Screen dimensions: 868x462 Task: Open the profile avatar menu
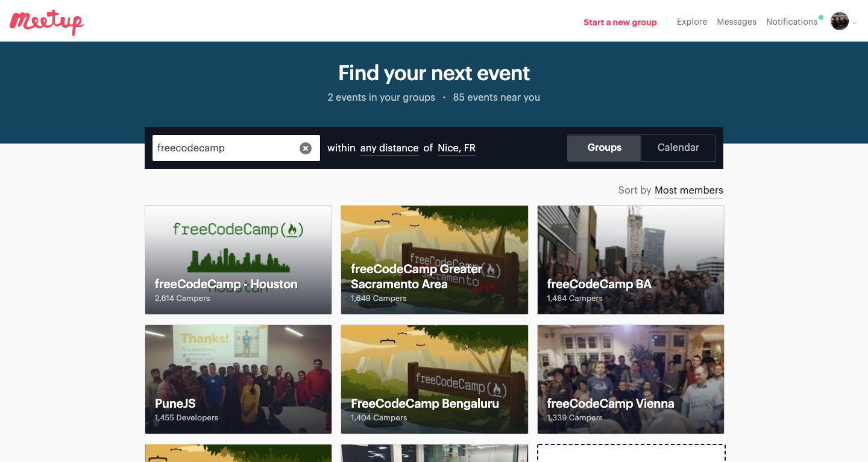coord(840,22)
